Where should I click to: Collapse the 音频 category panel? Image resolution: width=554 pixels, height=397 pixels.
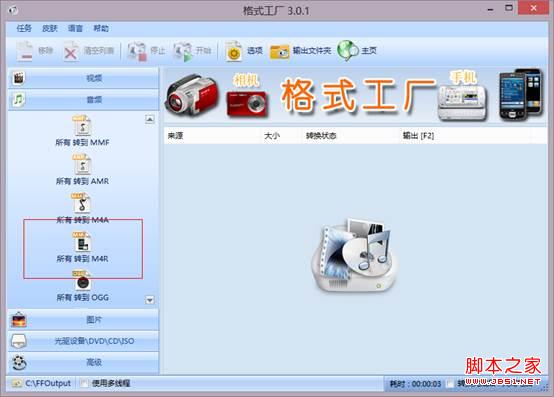pyautogui.click(x=83, y=100)
